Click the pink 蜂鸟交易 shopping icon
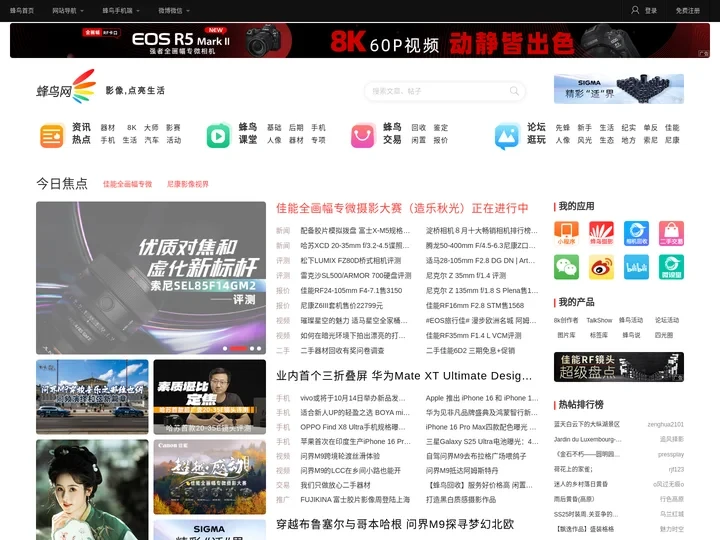The height and width of the screenshot is (540, 720). click(363, 136)
